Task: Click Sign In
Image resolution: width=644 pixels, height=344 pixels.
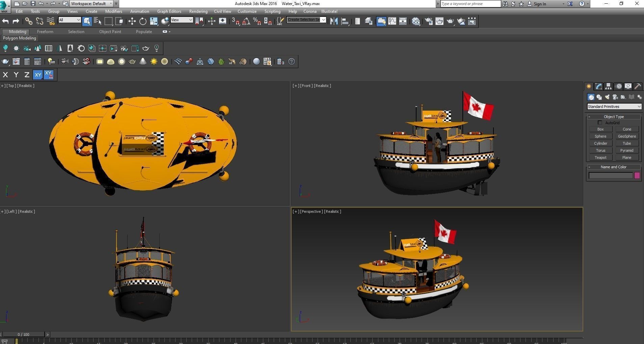Action: 540,4
